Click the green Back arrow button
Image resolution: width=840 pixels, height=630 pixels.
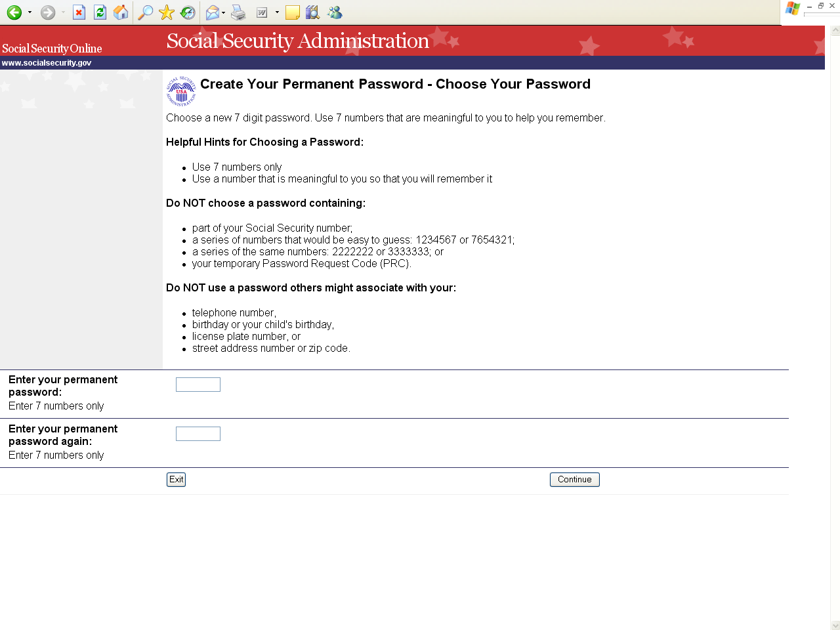(x=14, y=12)
